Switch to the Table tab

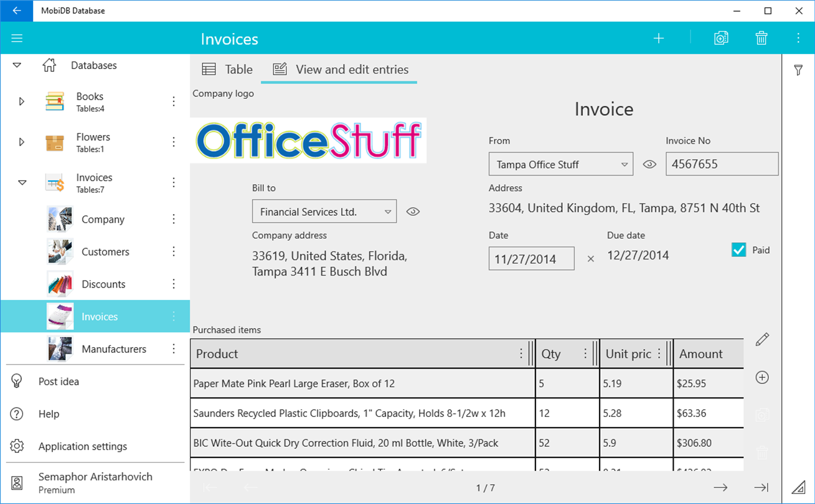tap(227, 69)
